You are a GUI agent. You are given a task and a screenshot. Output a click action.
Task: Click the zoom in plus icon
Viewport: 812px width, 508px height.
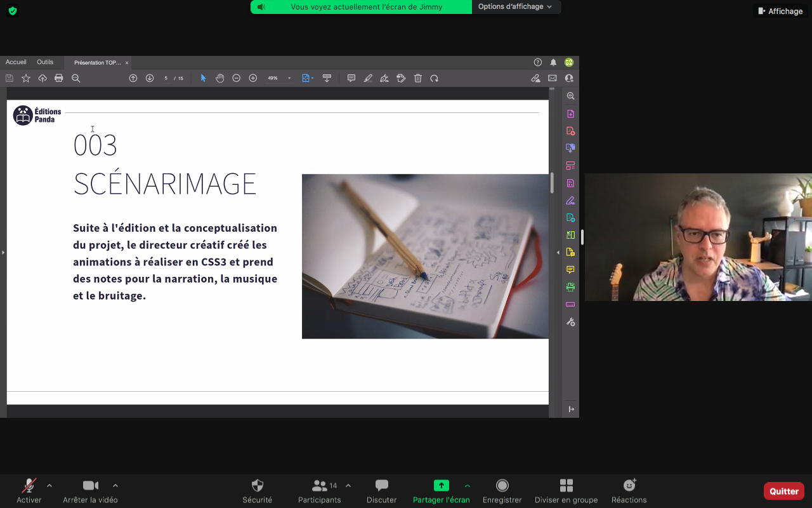253,78
